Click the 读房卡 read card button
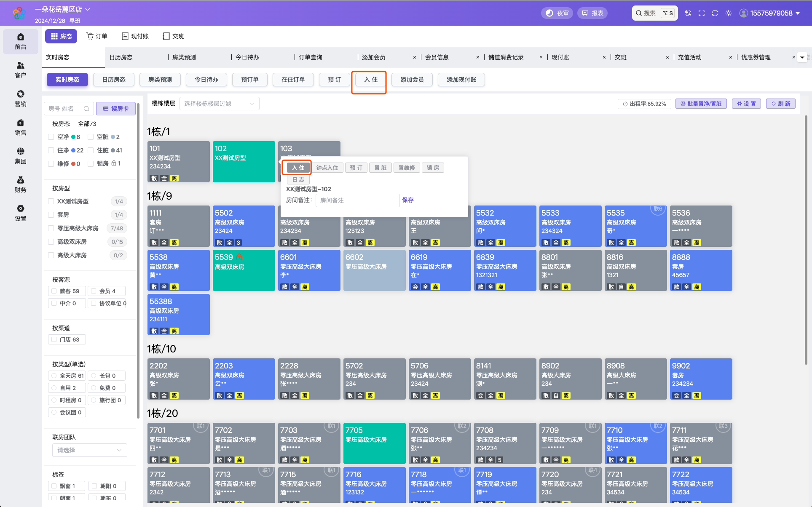 [x=116, y=109]
